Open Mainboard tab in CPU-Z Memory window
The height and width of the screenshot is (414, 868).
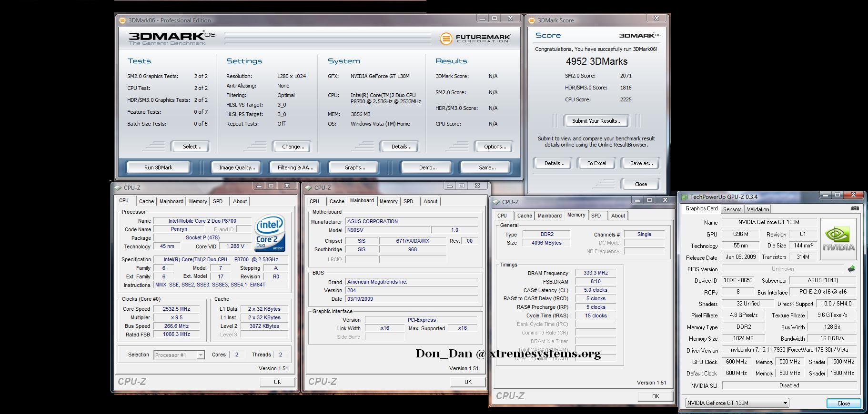coord(549,216)
